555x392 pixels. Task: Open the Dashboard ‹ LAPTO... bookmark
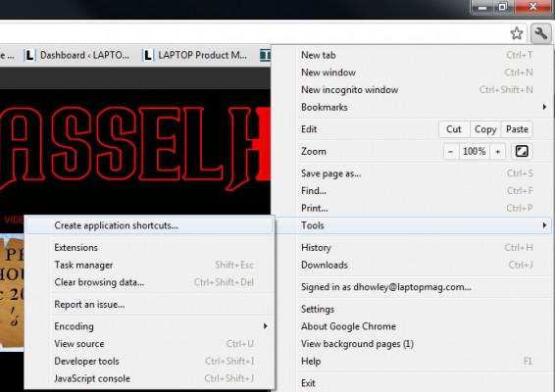(77, 55)
